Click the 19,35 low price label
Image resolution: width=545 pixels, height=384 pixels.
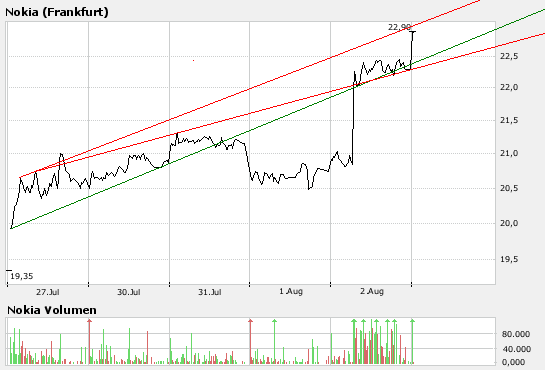coord(22,276)
